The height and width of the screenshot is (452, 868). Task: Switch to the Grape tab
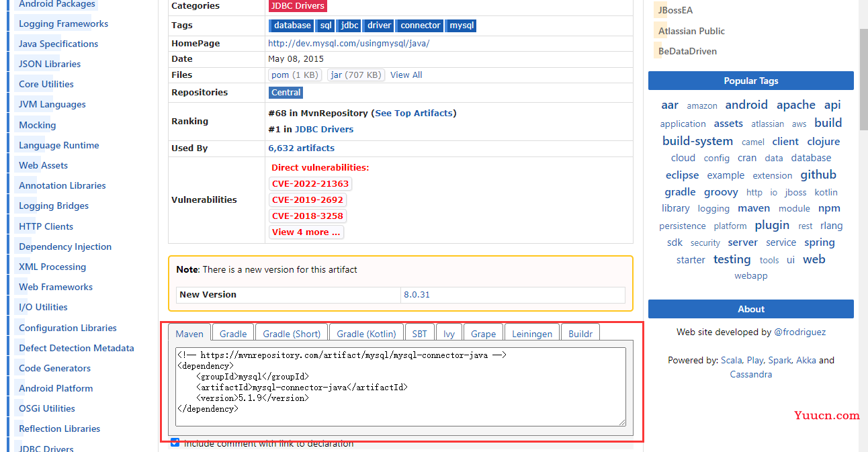pyautogui.click(x=483, y=333)
